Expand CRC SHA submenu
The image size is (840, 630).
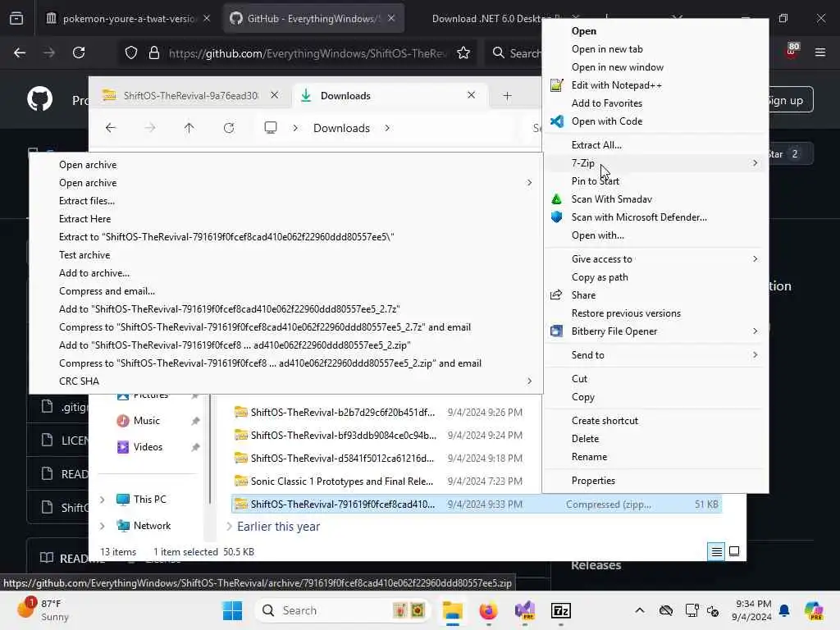tap(286, 381)
